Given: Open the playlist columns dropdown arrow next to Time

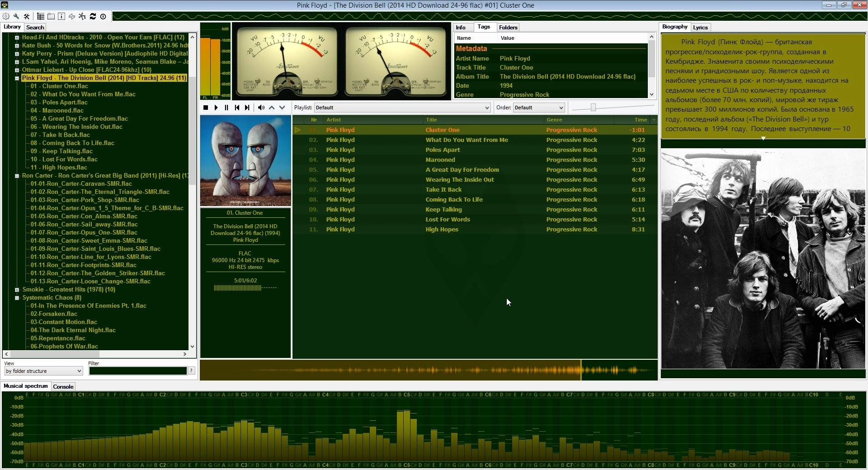Looking at the screenshot, I should pos(653,120).
